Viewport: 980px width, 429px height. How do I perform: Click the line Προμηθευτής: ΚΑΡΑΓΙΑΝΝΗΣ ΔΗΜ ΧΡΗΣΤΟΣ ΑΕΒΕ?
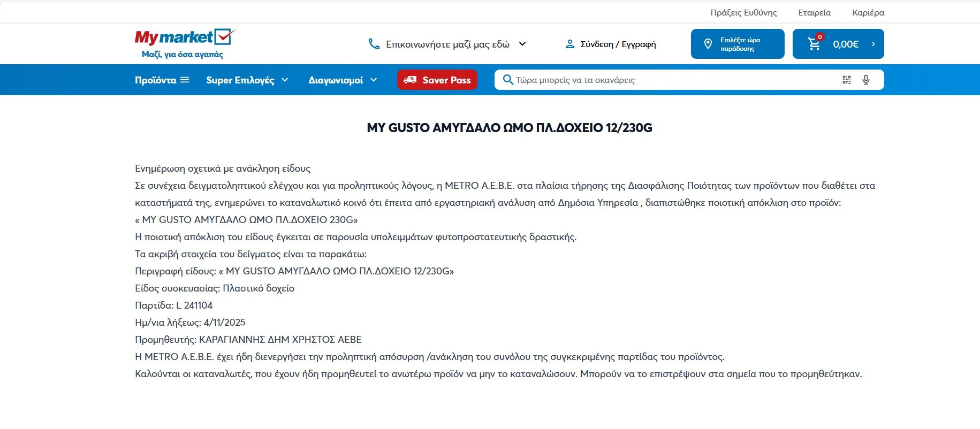pos(248,340)
